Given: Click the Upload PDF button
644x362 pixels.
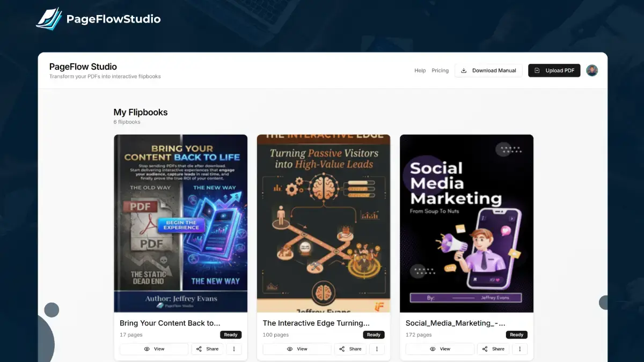Looking at the screenshot, I should coord(554,71).
